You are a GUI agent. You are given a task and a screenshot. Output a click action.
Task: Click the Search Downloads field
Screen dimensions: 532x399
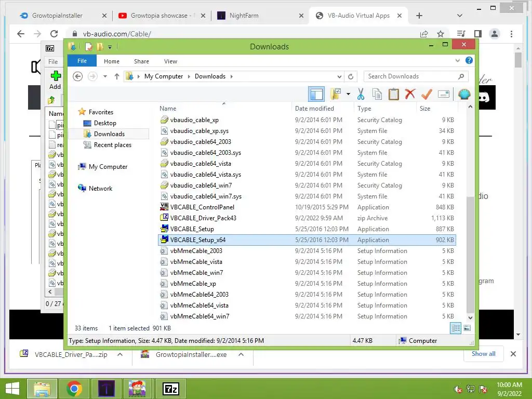click(x=416, y=76)
